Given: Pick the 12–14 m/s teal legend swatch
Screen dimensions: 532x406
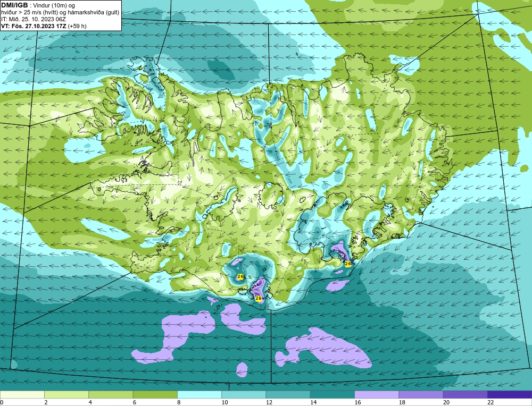Looking at the screenshot, I should click(x=288, y=394).
